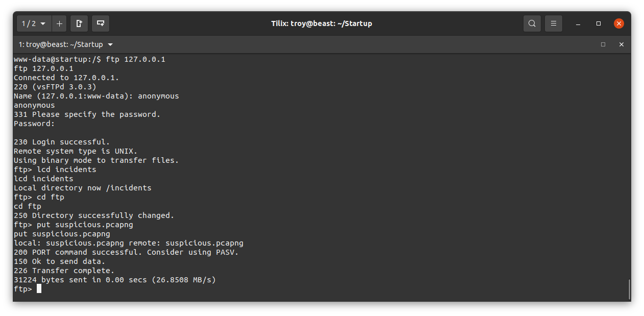Click the 'Tilix: troy@beast: ~/Startup' window title
644x316 pixels.
[322, 23]
